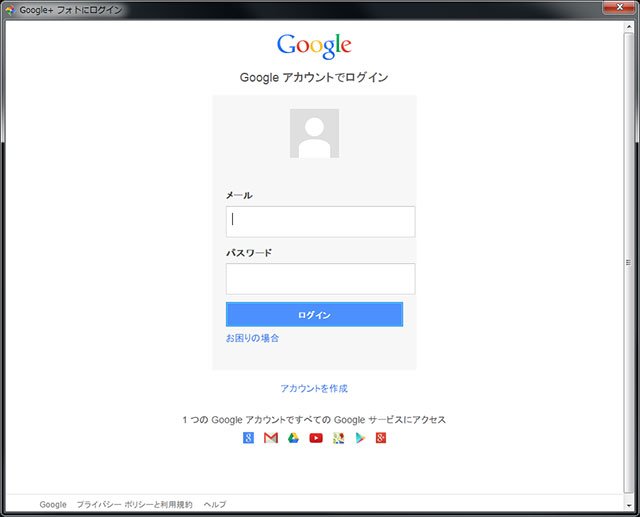Click the パスワード field label
Image resolution: width=640 pixels, height=517 pixels.
pos(249,253)
